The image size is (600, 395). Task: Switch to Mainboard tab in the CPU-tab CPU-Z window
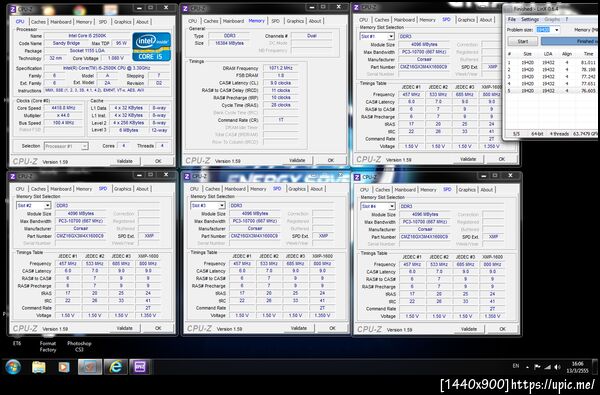[60, 22]
